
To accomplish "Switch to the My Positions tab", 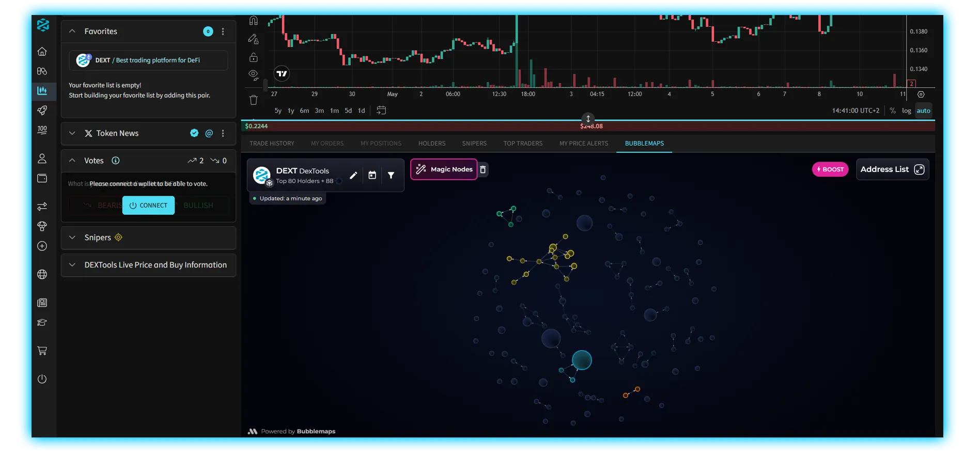I will point(381,144).
